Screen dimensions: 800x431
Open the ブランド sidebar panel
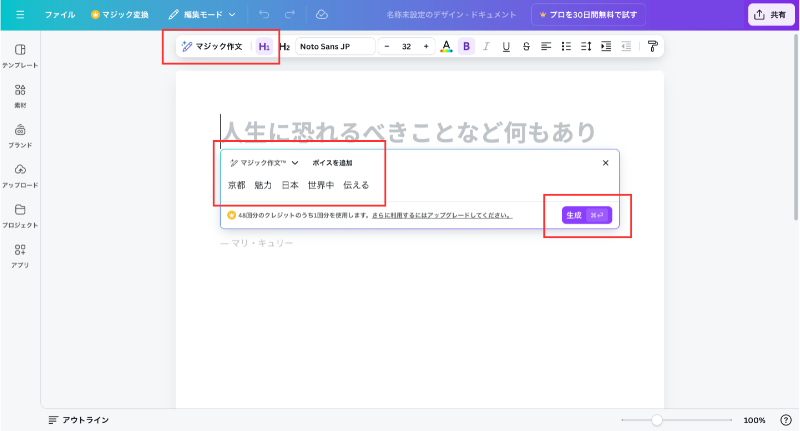(20, 136)
